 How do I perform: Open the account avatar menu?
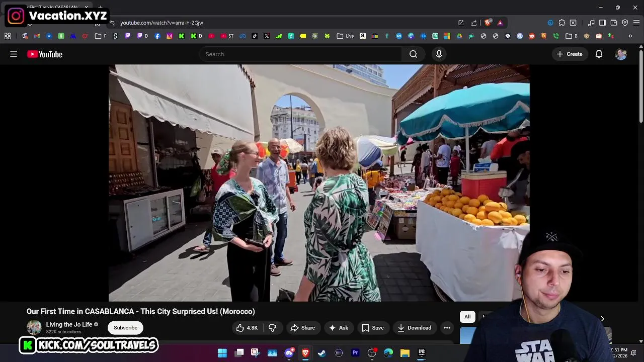pos(621,54)
